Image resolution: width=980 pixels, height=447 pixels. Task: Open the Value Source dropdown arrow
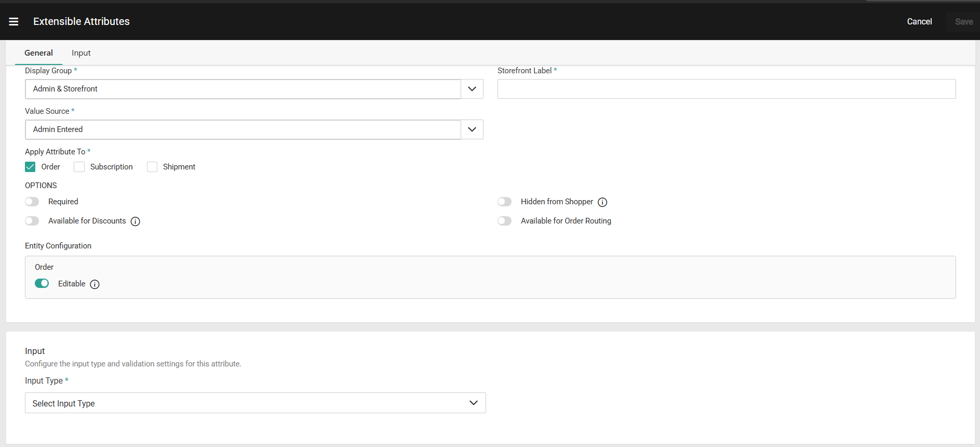(x=472, y=129)
